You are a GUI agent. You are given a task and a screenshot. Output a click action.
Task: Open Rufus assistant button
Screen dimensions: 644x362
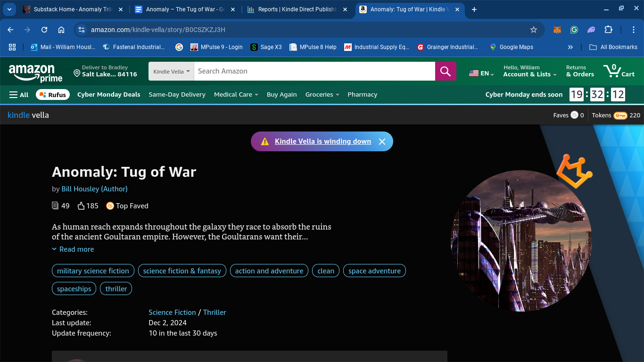[53, 95]
